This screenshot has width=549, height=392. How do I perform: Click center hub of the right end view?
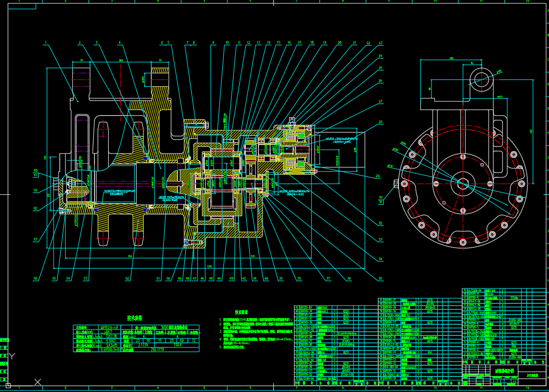[x=461, y=184]
